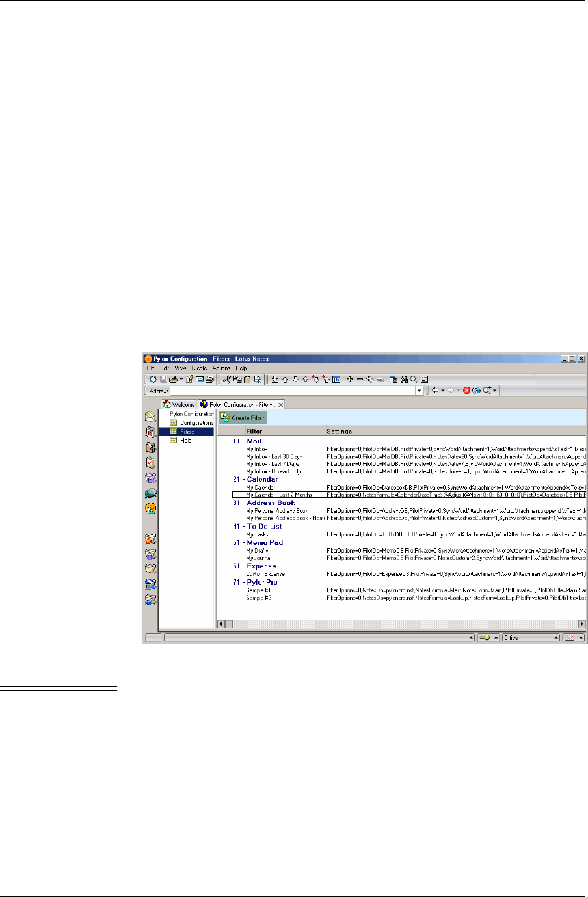The width and height of the screenshot is (588, 897).
Task: Click the horizontal scrollbar right arrow
Action: [x=582, y=624]
